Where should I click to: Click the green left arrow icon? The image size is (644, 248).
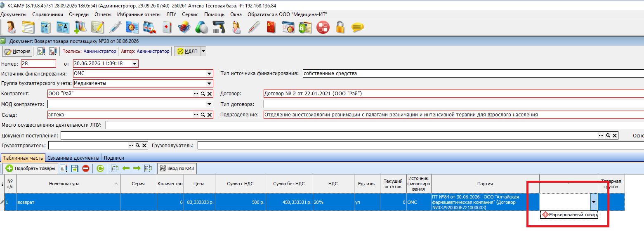click(x=126, y=168)
